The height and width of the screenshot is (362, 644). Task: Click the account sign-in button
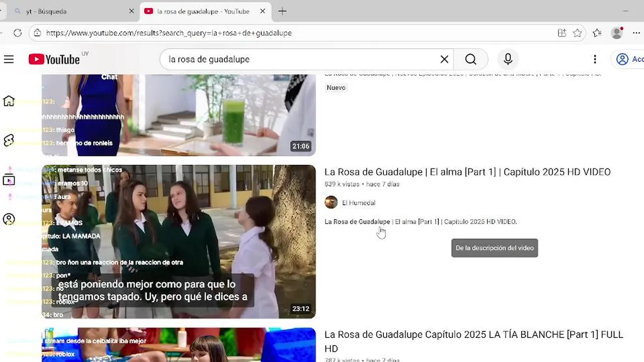coord(629,59)
